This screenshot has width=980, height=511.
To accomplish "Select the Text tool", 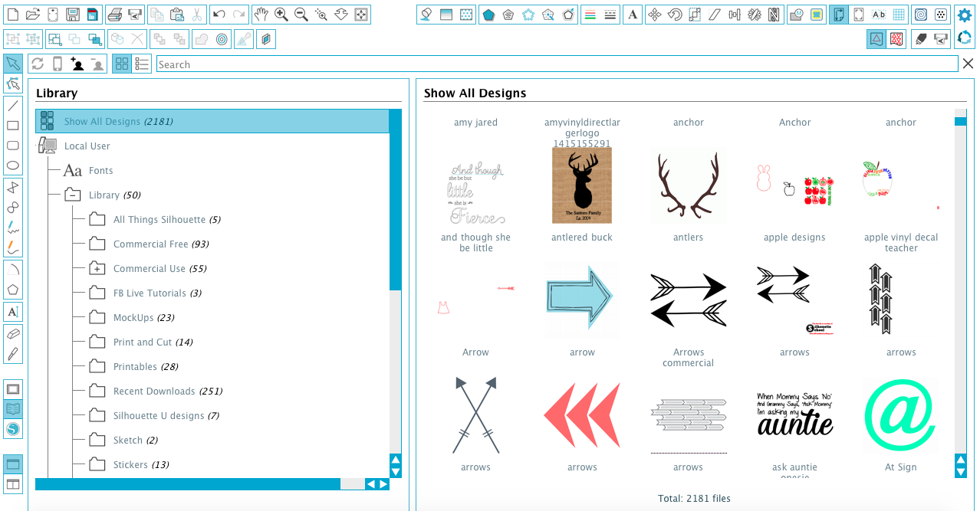I will (x=12, y=311).
